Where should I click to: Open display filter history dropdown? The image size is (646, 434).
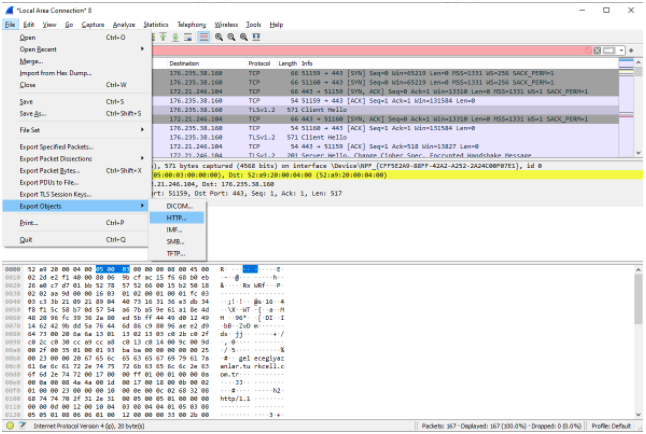pos(621,50)
